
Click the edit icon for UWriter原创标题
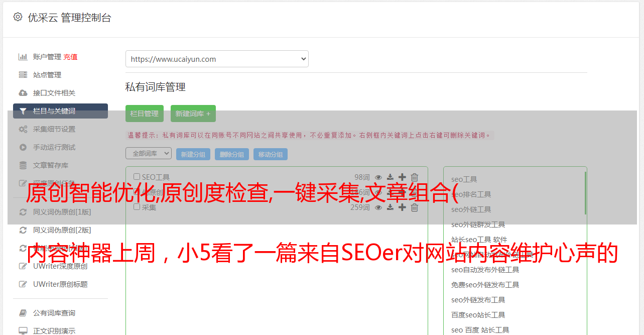[x=23, y=284]
